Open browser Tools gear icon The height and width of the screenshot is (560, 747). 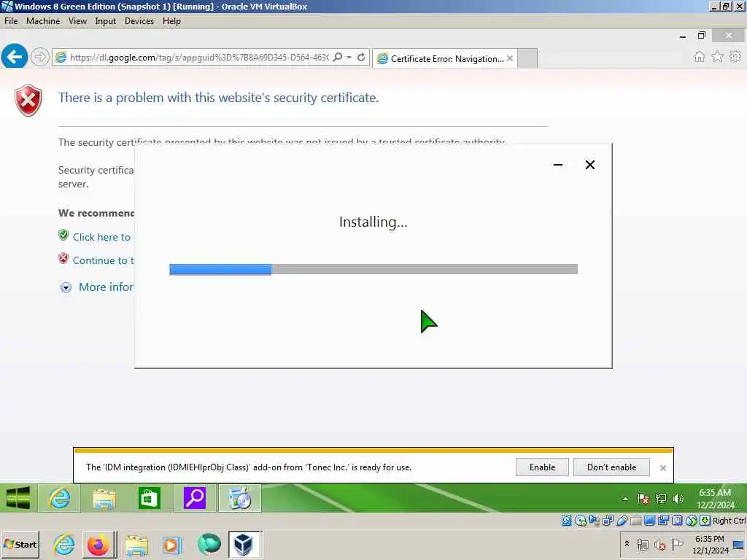[x=735, y=57]
